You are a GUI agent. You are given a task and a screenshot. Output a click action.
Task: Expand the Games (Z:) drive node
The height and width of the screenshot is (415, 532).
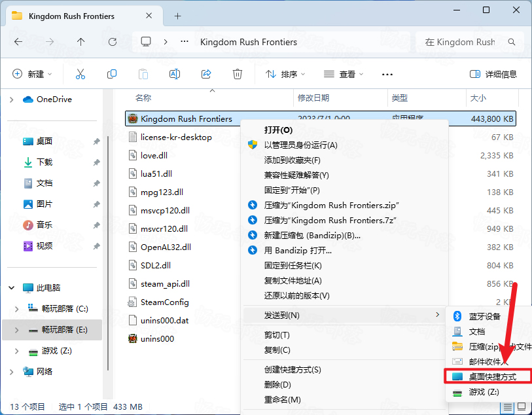click(16, 351)
